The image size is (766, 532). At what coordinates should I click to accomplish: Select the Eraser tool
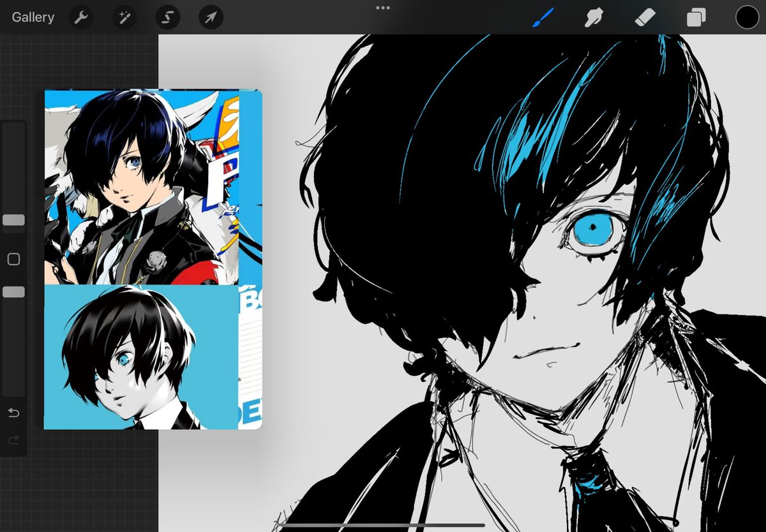click(645, 17)
